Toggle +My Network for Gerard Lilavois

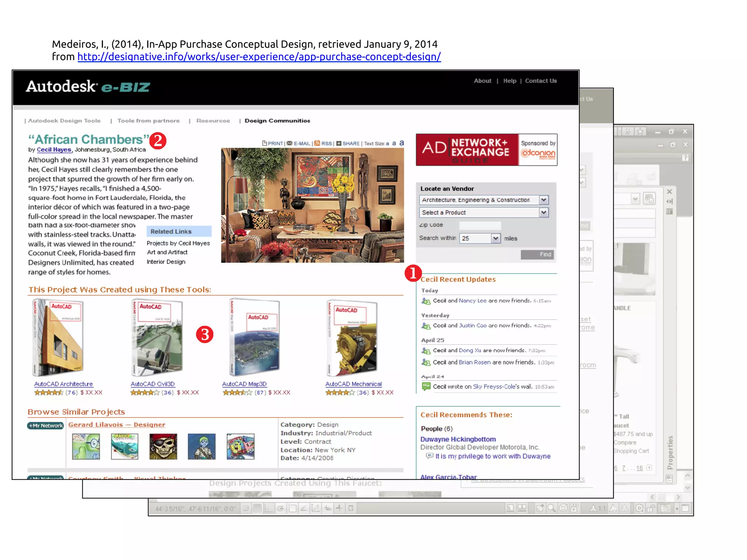(x=46, y=425)
